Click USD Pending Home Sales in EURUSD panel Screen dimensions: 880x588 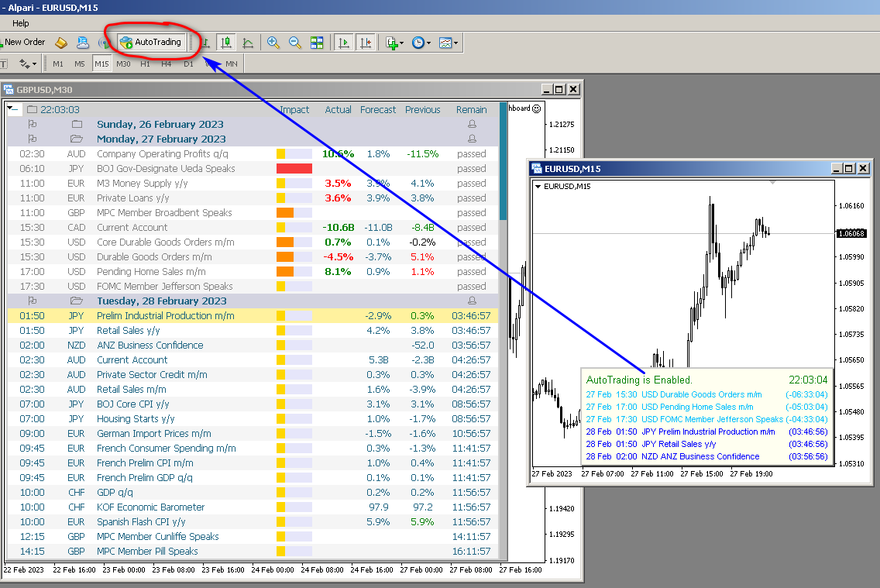pos(697,407)
